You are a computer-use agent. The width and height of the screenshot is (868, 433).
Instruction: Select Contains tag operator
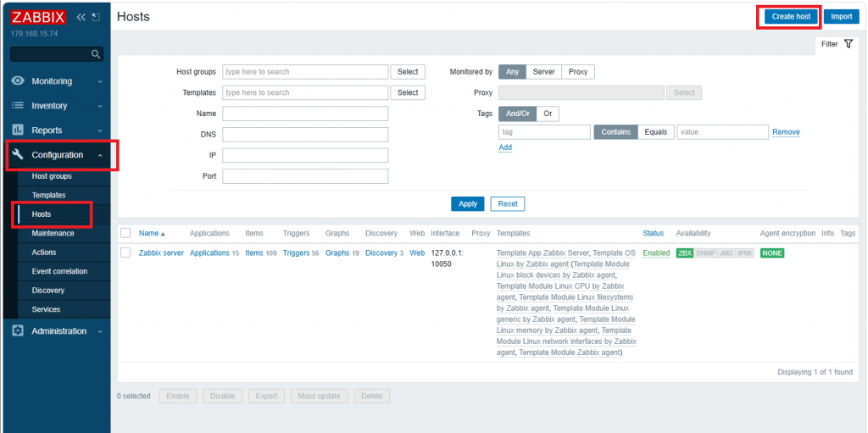pos(615,132)
